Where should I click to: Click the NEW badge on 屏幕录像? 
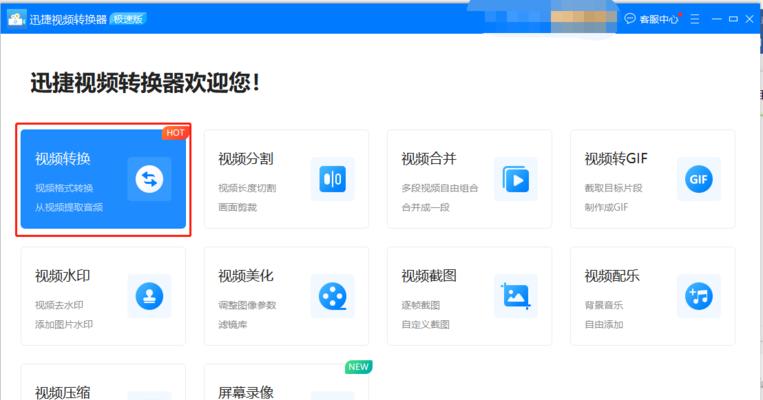[x=359, y=367]
